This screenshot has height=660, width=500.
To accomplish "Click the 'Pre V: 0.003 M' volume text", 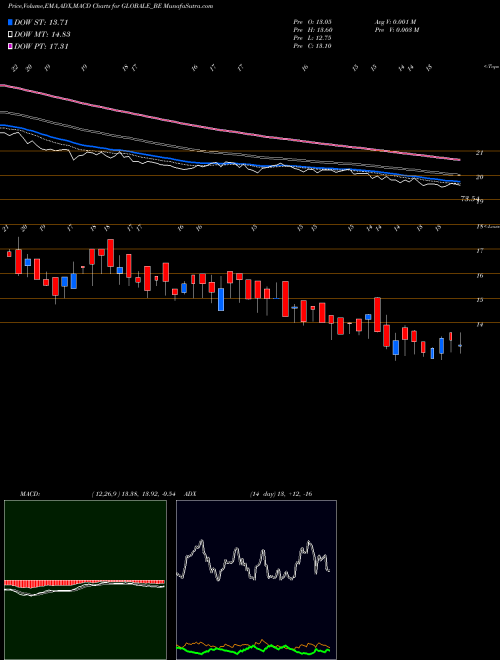I will click(397, 30).
